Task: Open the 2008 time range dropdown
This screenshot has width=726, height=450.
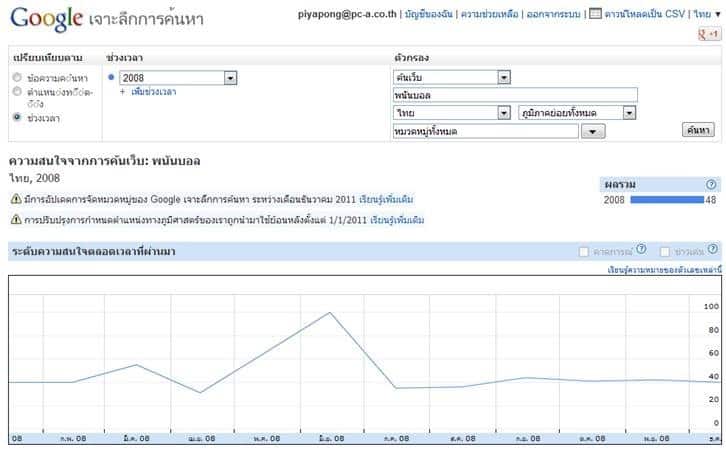Action: (x=230, y=77)
